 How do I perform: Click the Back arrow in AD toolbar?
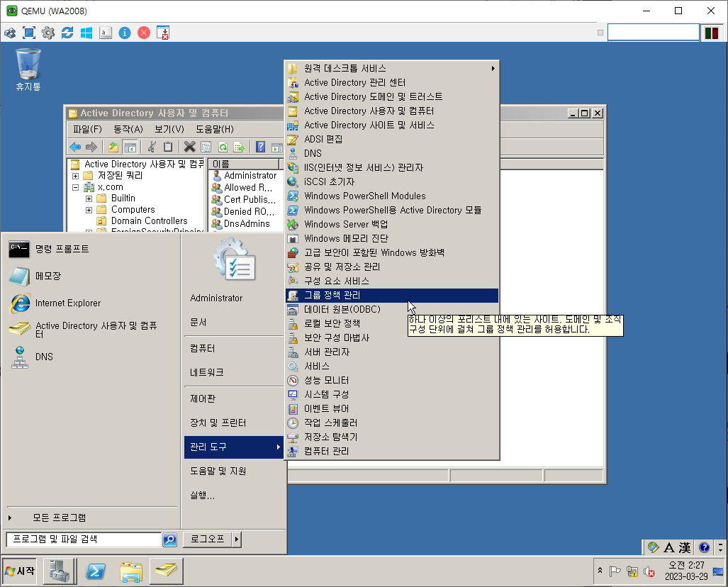click(x=75, y=147)
